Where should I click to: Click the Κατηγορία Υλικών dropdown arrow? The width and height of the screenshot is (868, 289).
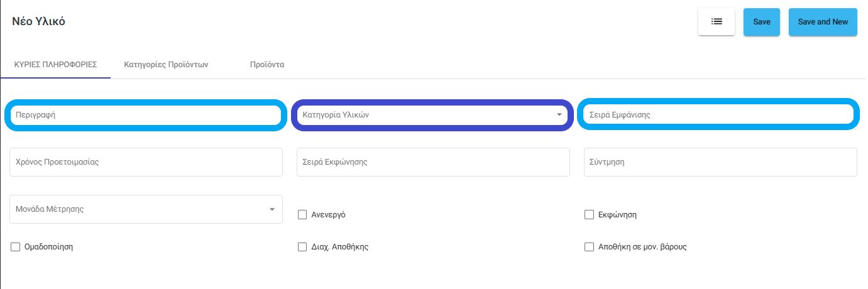click(x=559, y=115)
